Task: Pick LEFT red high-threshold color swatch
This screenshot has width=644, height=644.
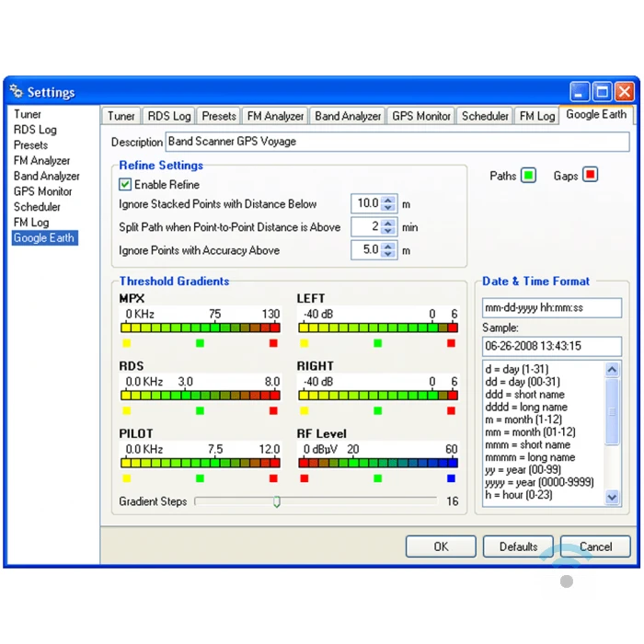Action: [x=451, y=343]
